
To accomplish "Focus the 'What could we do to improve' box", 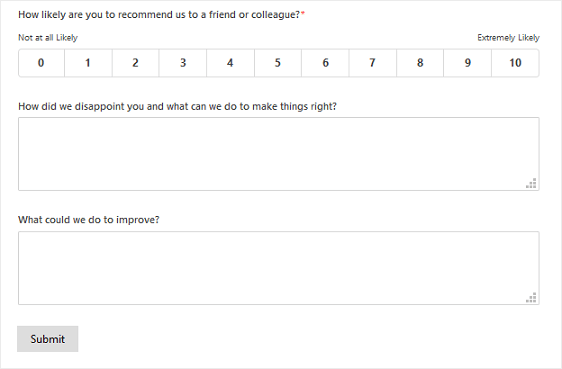I will 279,268.
